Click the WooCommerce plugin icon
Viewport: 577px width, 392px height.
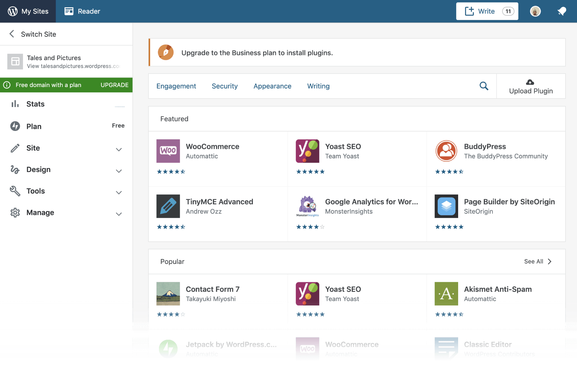168,151
